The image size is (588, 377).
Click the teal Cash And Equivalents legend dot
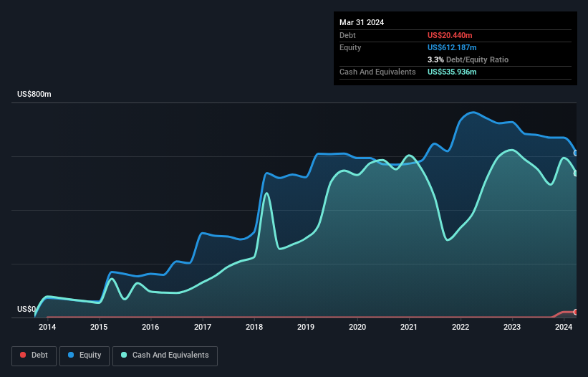[x=124, y=355]
